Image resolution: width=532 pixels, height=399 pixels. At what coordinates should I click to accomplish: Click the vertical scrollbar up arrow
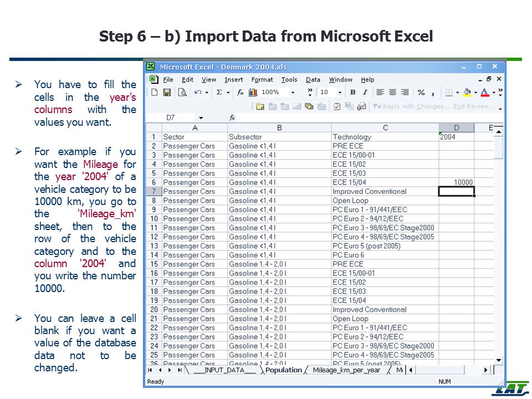click(498, 131)
